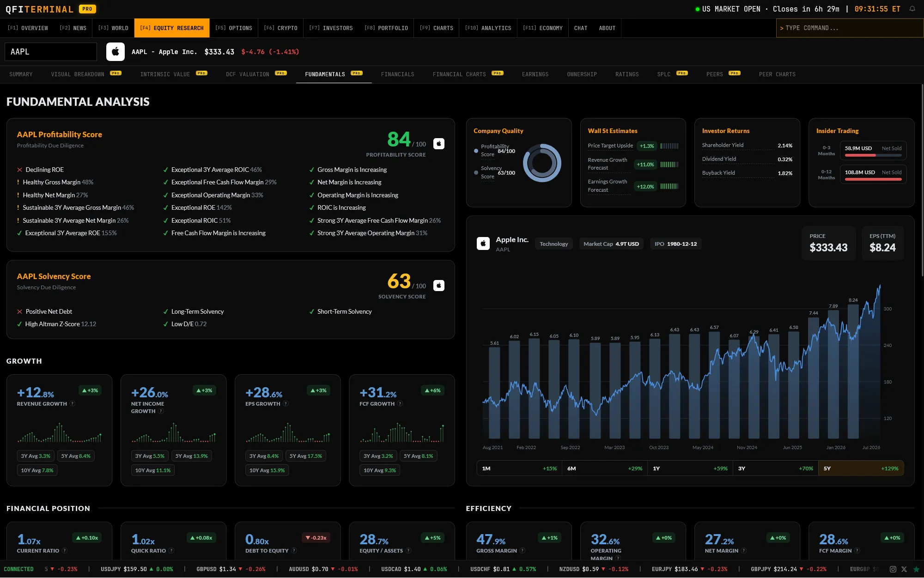Open the notifications bell

pyautogui.click(x=912, y=9)
